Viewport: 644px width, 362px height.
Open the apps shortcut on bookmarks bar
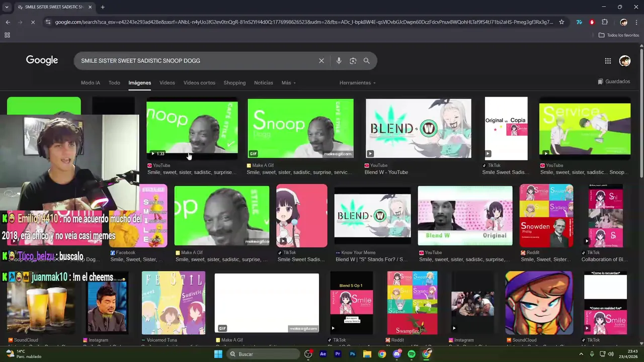[x=7, y=35]
